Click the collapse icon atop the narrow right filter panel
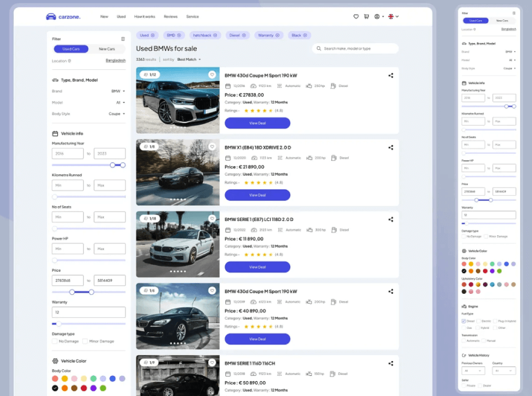532x396 pixels. pyautogui.click(x=514, y=13)
